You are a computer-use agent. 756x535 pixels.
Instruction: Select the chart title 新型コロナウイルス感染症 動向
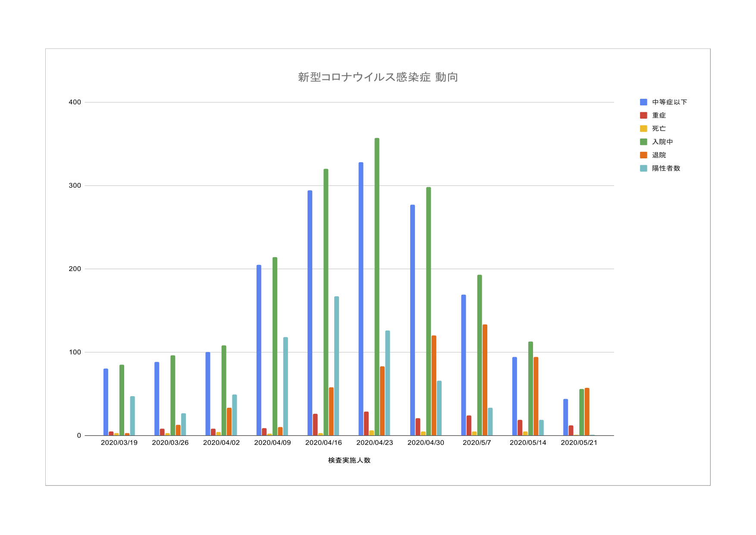tap(378, 77)
